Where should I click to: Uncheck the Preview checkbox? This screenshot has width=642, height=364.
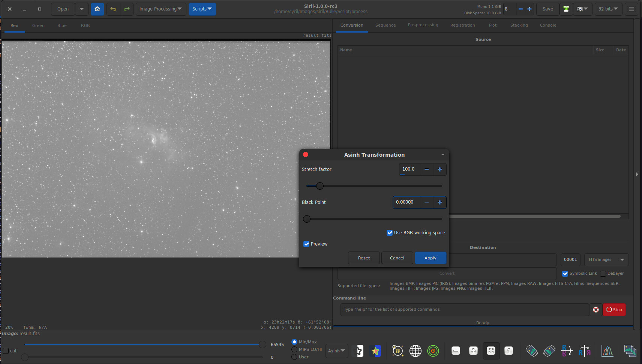pos(306,244)
